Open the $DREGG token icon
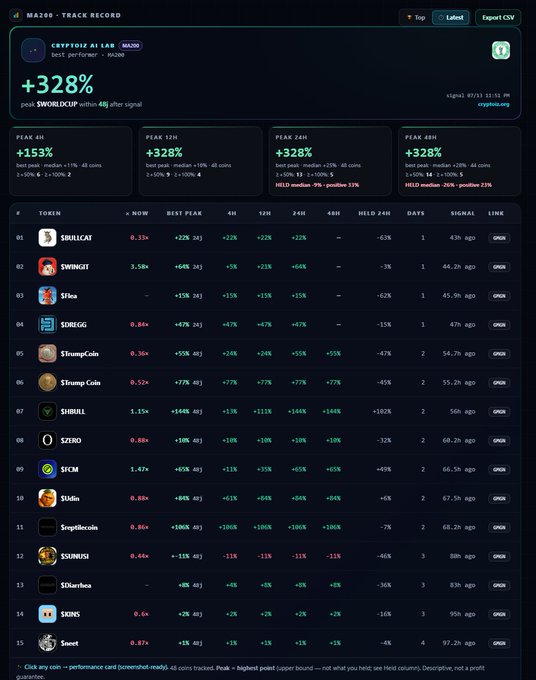The image size is (536, 680). [47, 324]
